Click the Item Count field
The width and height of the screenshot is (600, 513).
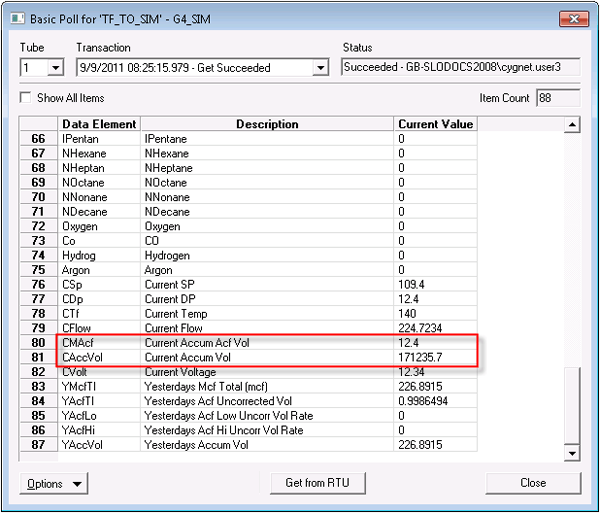point(558,98)
